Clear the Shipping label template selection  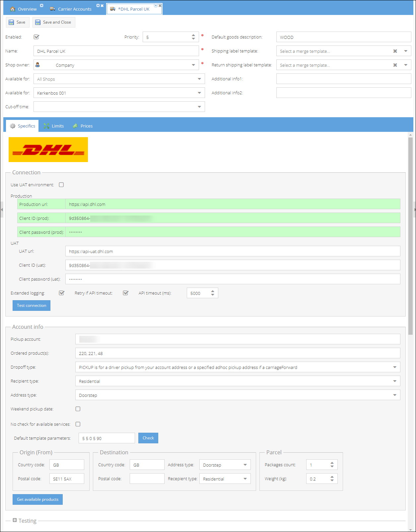pos(395,51)
